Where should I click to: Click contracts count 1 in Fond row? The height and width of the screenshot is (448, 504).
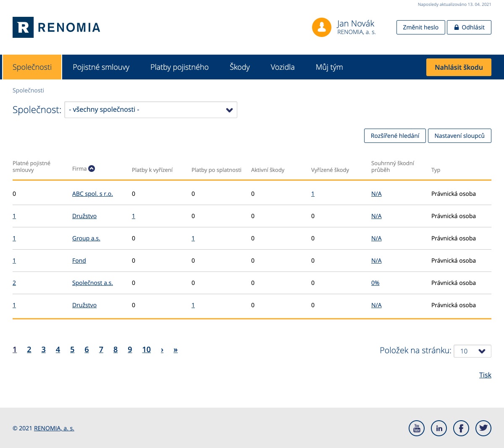[x=14, y=261]
